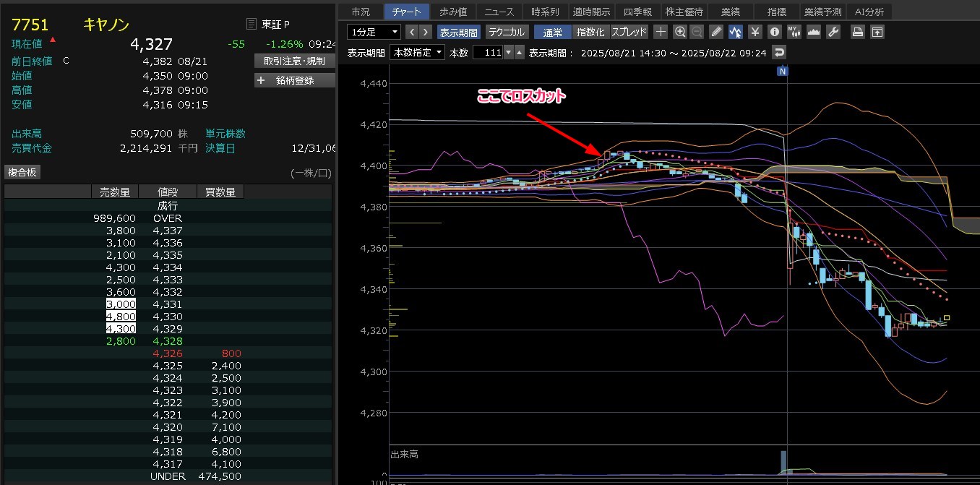Zoom in the chart with magnifier plus

click(679, 32)
